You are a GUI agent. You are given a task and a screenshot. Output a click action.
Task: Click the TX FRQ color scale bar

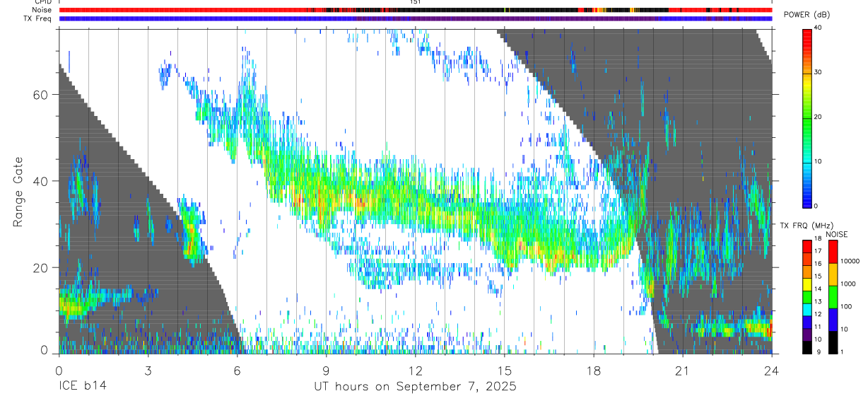tap(807, 297)
